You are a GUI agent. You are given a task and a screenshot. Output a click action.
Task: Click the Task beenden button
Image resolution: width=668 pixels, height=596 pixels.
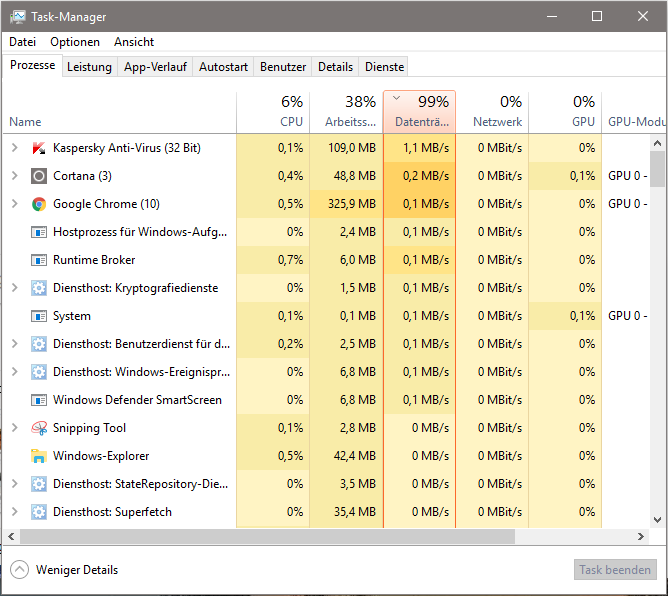click(x=615, y=570)
